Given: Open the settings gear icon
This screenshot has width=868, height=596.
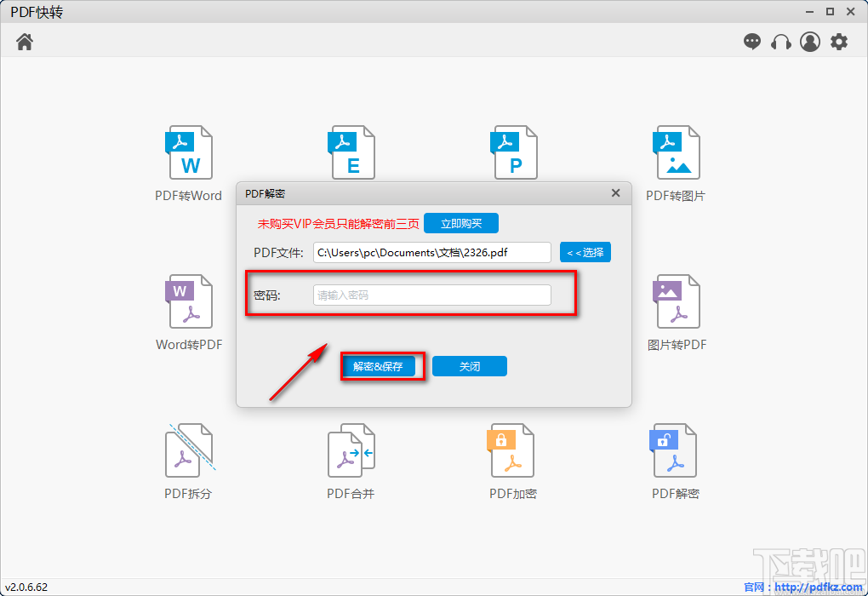Looking at the screenshot, I should [838, 41].
